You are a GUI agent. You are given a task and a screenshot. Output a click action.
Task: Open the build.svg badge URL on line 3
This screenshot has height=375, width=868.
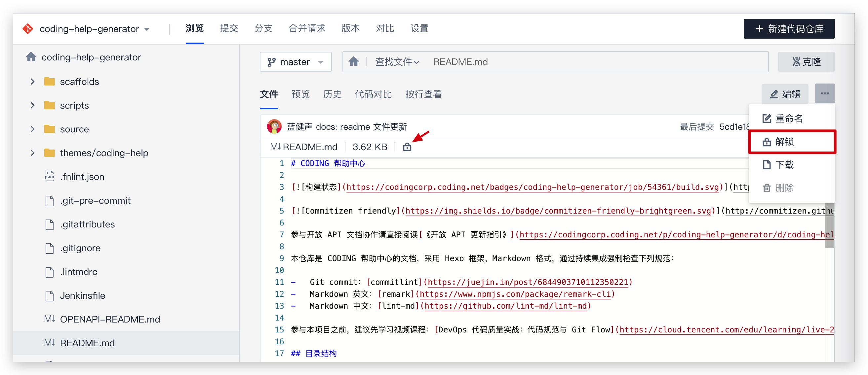point(533,187)
